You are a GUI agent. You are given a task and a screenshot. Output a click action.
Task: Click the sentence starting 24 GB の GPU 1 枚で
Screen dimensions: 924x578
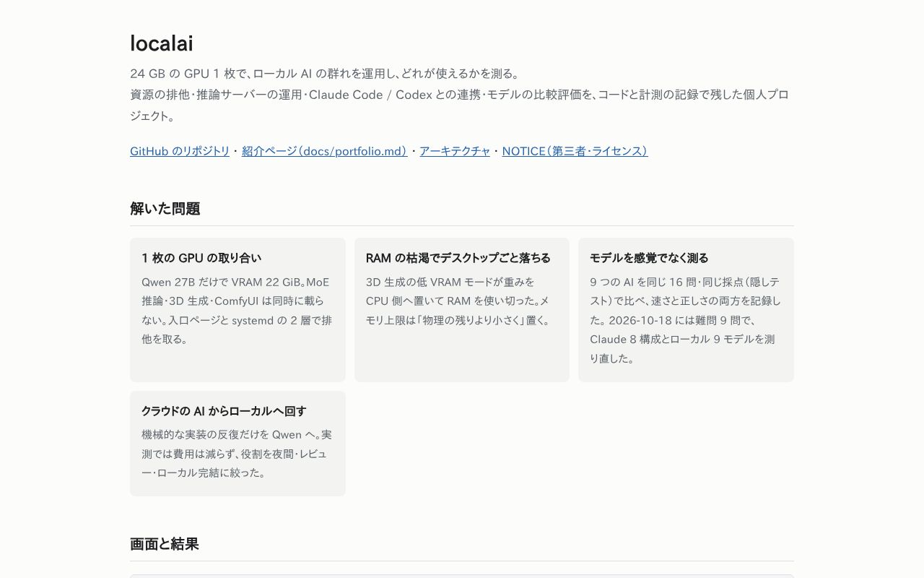(x=325, y=74)
